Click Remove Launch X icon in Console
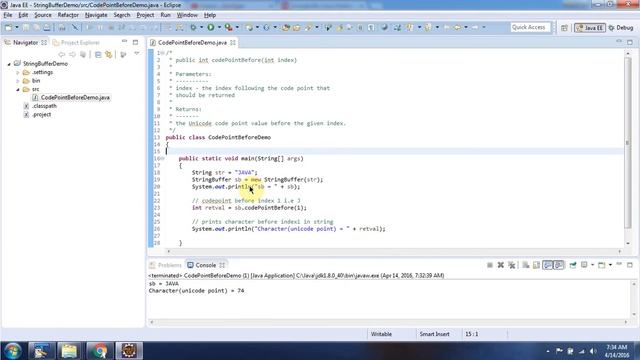This screenshot has height=360, width=640. (500, 265)
